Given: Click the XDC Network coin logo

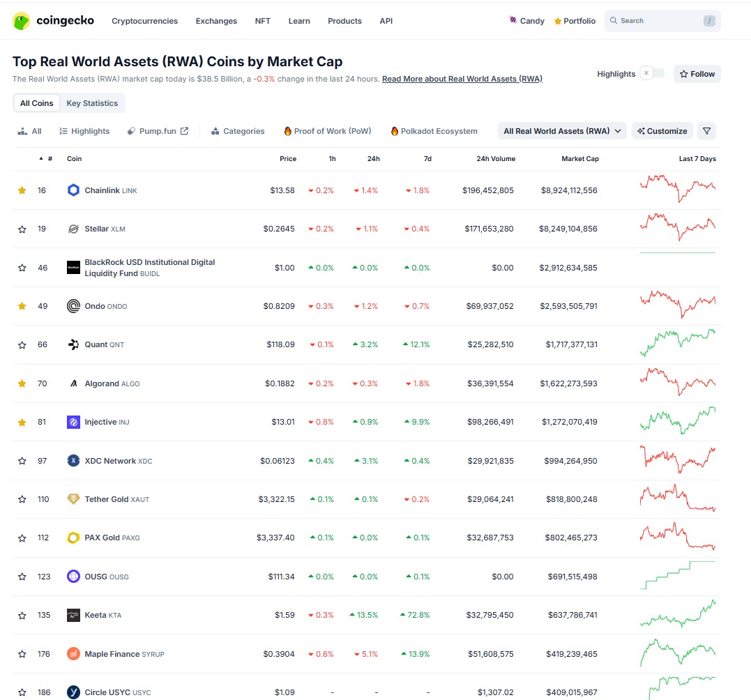Looking at the screenshot, I should pos(73,461).
